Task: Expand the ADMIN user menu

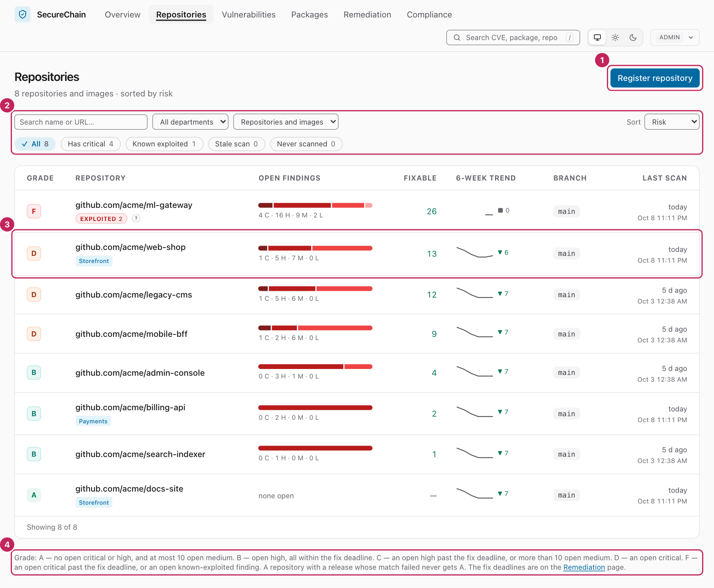Action: (675, 37)
